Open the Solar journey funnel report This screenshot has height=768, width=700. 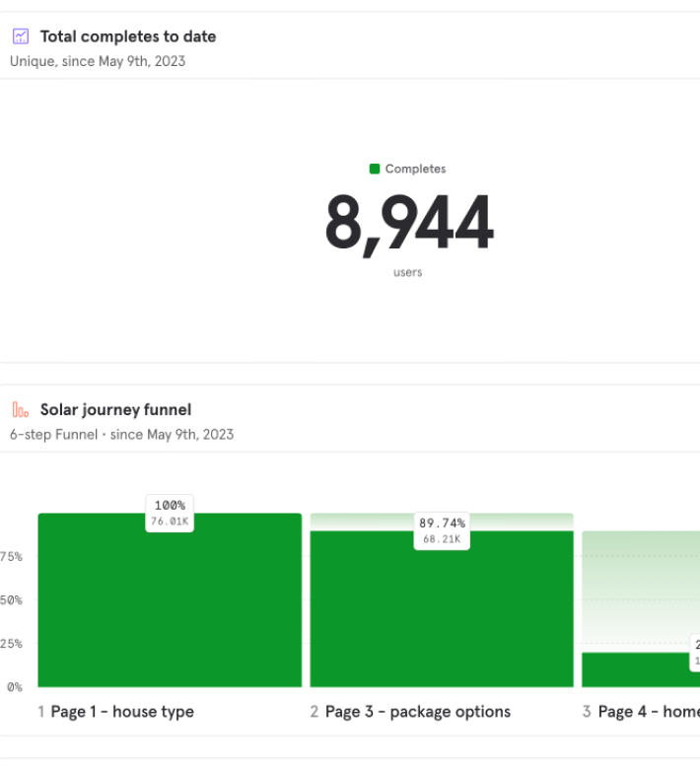coord(115,410)
